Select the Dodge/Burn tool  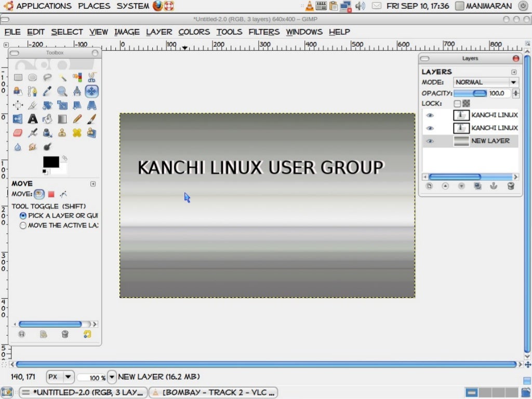[47, 147]
